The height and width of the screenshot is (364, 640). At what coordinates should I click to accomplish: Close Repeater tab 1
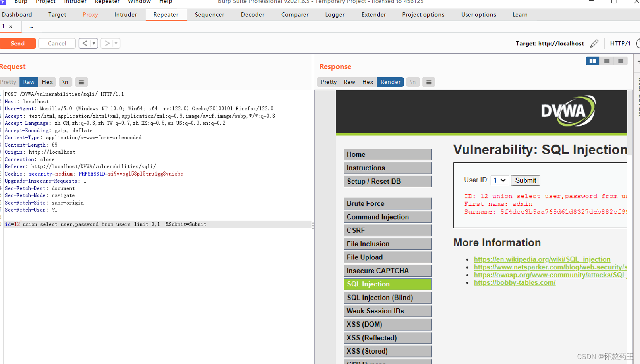tap(11, 27)
